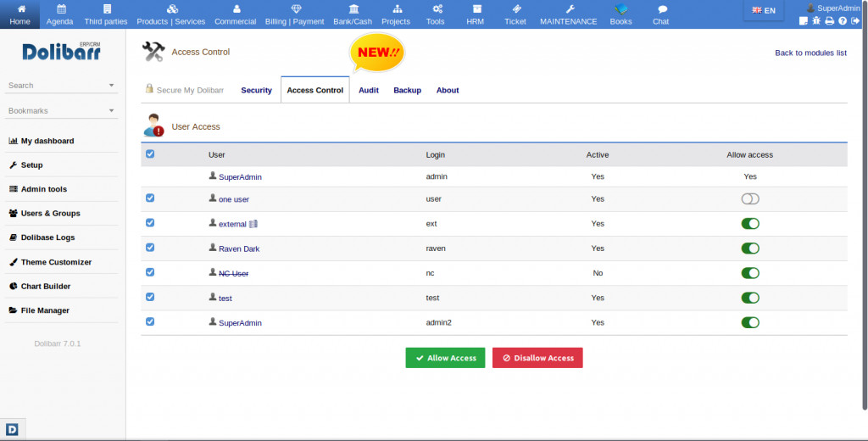Image resolution: width=868 pixels, height=441 pixels.
Task: Click the sticky note icon in header
Action: (x=803, y=21)
